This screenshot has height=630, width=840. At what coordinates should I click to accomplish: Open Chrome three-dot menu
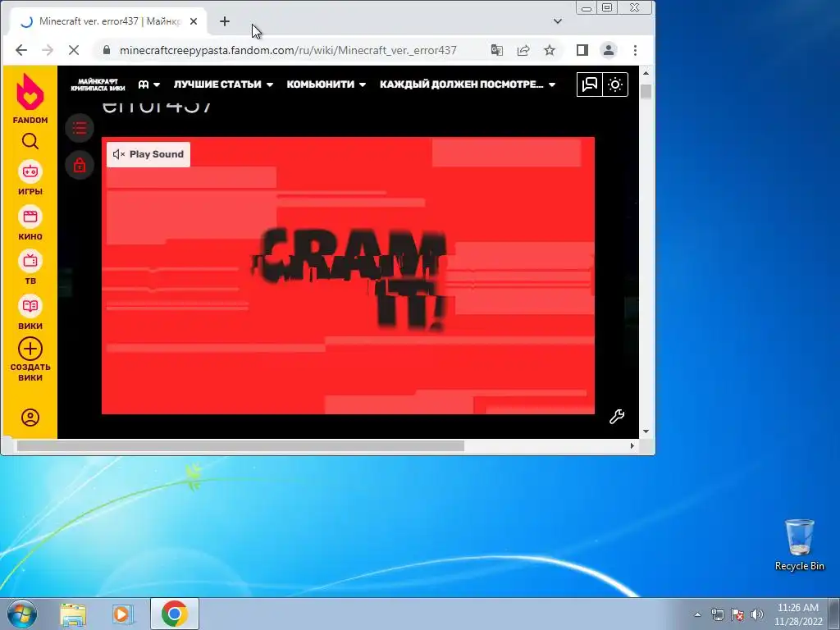point(636,50)
